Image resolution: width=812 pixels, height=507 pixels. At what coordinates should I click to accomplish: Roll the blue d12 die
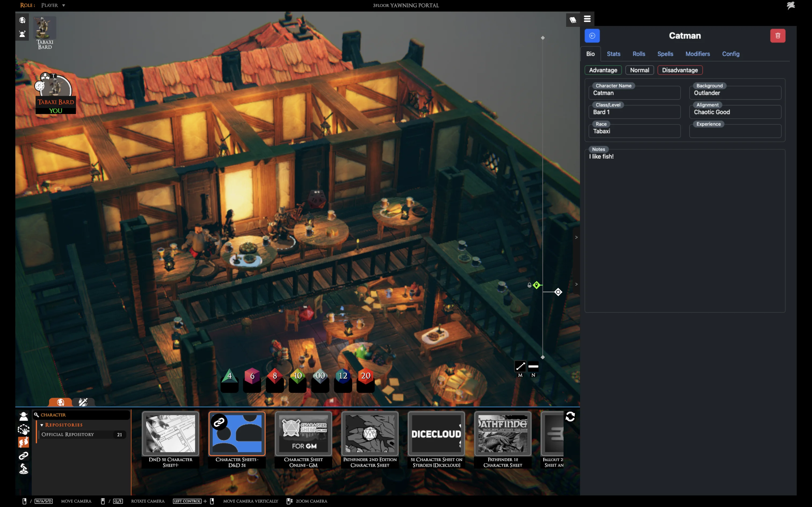tap(343, 376)
